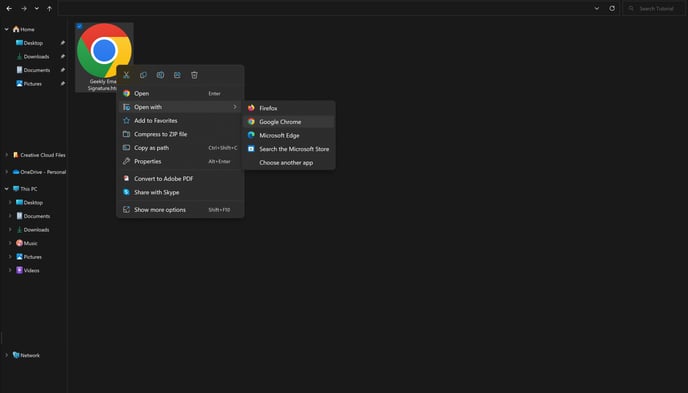
Task: Uncheck the selected file's checkbox
Action: tap(79, 26)
